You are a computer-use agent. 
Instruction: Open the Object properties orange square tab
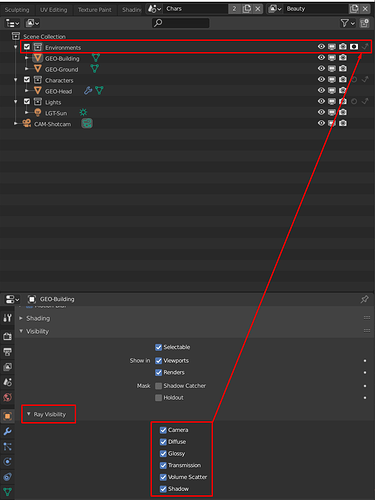7,416
